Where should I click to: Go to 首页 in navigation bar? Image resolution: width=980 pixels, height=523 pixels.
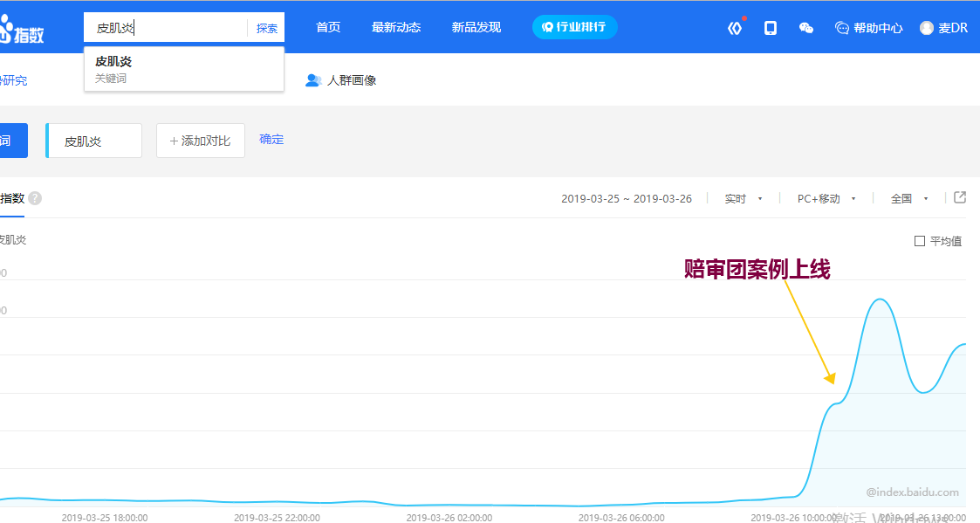(x=328, y=28)
